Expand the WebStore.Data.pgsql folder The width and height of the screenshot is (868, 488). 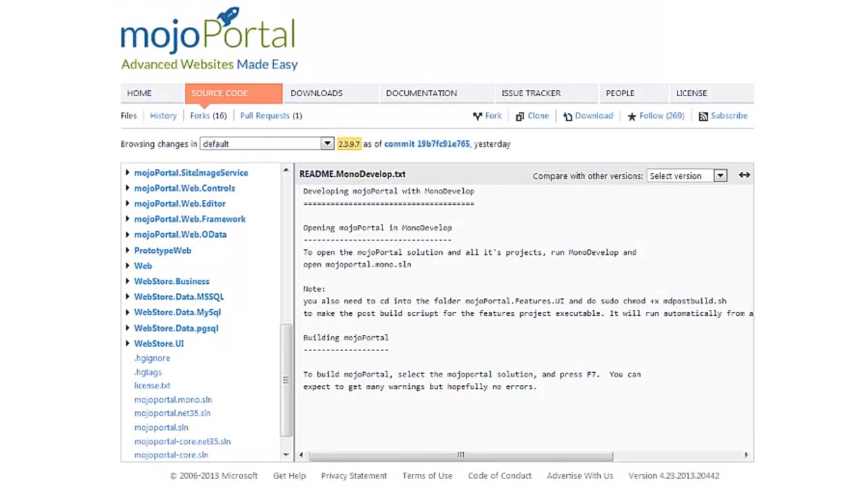pyautogui.click(x=127, y=328)
